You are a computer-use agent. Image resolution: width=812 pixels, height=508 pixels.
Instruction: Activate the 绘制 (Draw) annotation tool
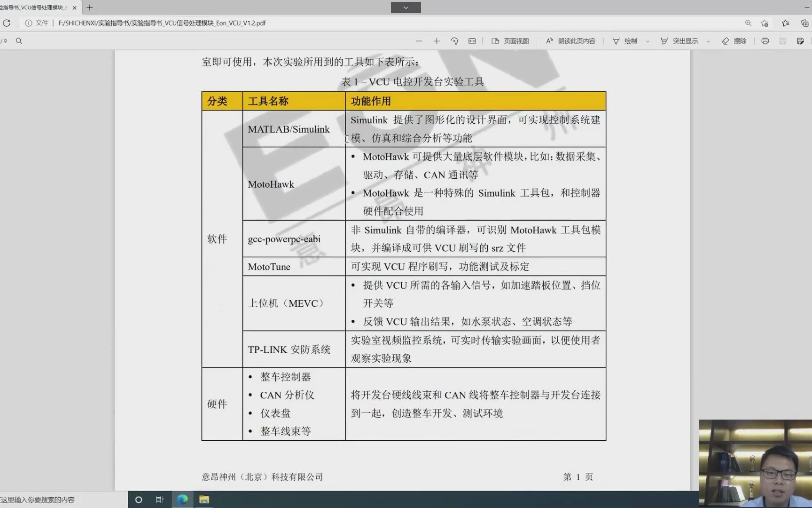click(x=626, y=41)
